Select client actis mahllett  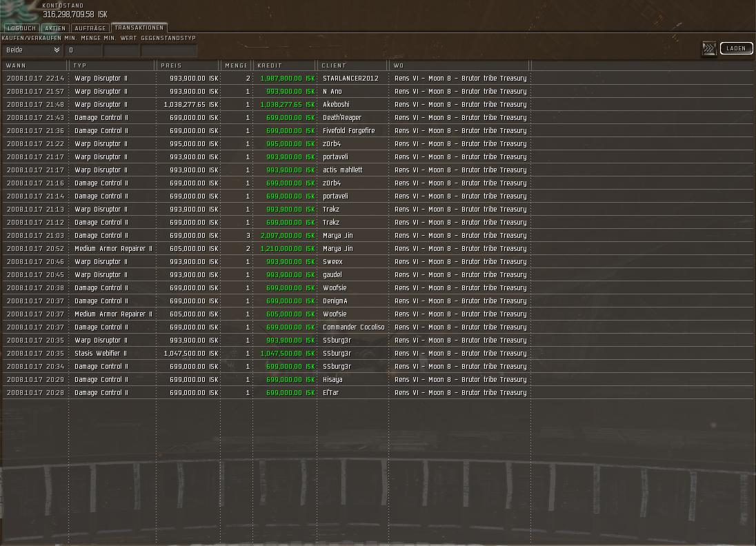tap(342, 170)
